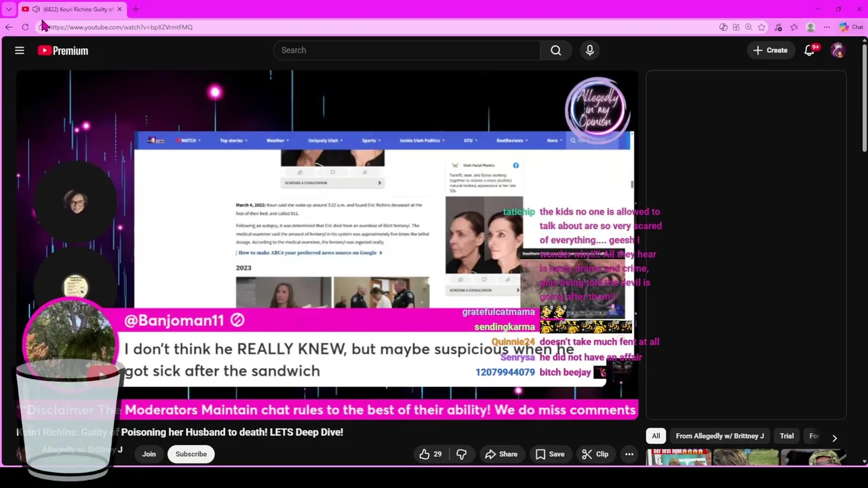The width and height of the screenshot is (868, 488).
Task: Select the All chip filter
Action: tap(656, 436)
